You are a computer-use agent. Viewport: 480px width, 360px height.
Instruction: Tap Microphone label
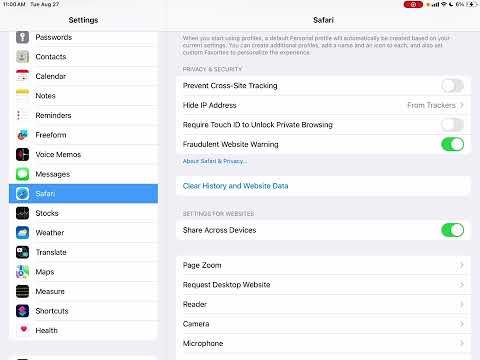click(x=203, y=343)
